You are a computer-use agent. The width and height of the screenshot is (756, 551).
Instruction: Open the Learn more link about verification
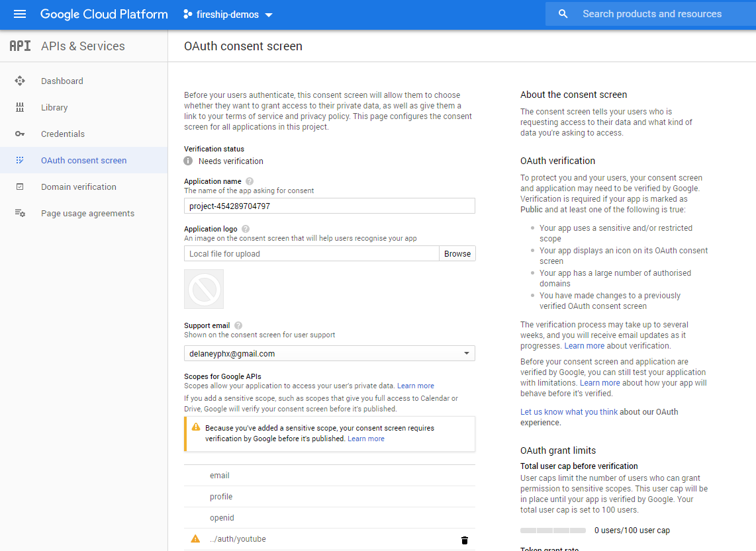pyautogui.click(x=584, y=345)
